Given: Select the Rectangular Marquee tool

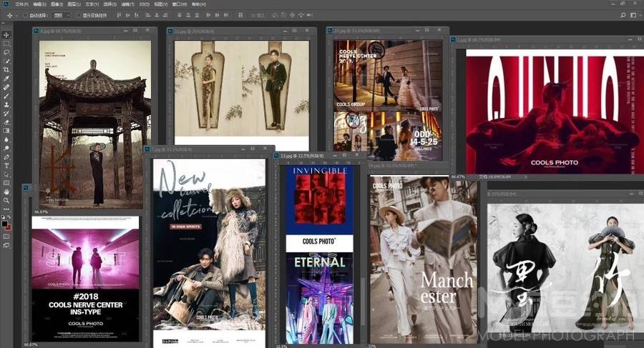Looking at the screenshot, I should click(x=6, y=44).
